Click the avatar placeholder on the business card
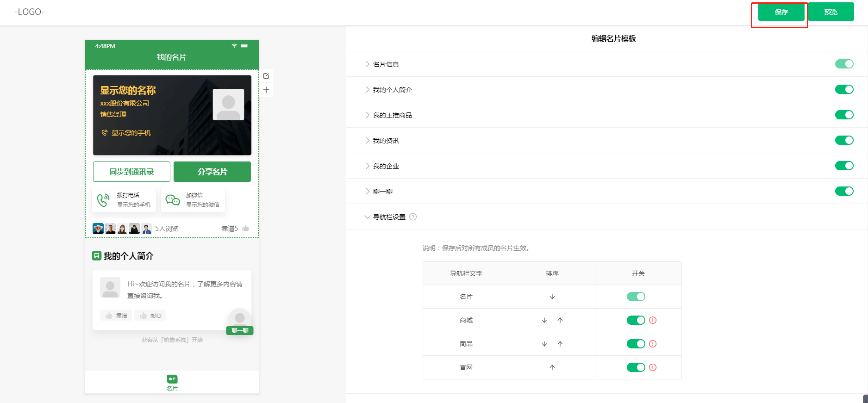The height and width of the screenshot is (403, 868). coord(228,105)
